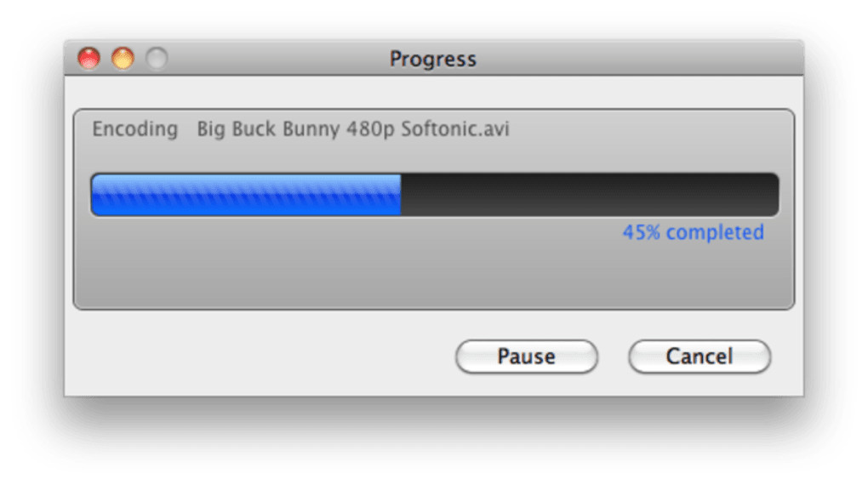Click the 45% percentage figure
Image resolution: width=868 pixels, height=485 pixels.
pos(641,232)
